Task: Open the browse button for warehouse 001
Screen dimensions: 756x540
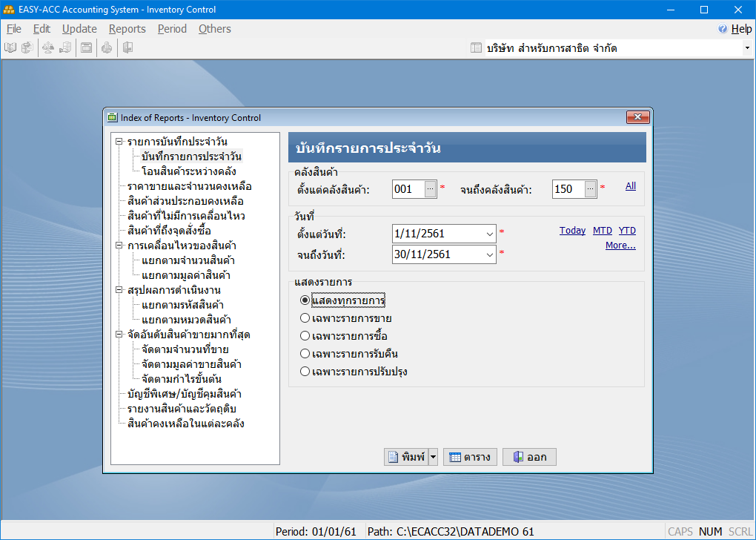Action: pos(431,189)
